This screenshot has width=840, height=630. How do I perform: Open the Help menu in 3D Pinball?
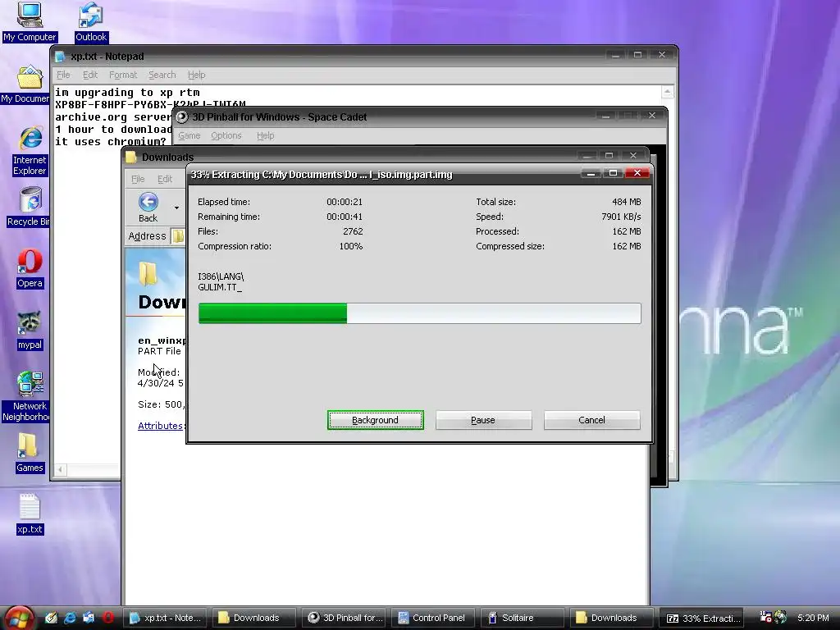[x=265, y=135]
